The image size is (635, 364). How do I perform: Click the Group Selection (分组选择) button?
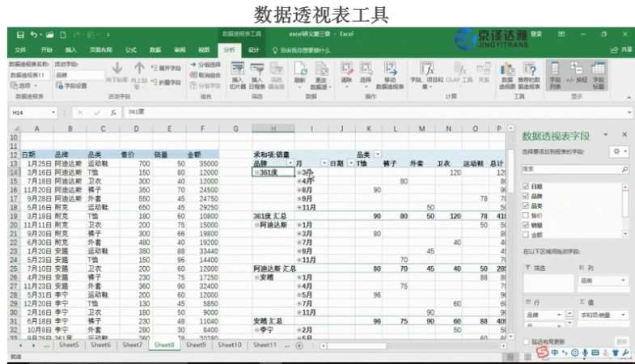coord(205,65)
